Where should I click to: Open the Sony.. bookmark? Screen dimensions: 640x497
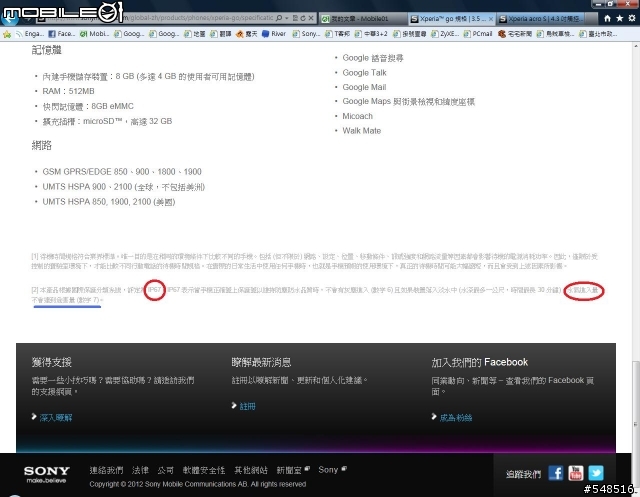click(x=306, y=34)
